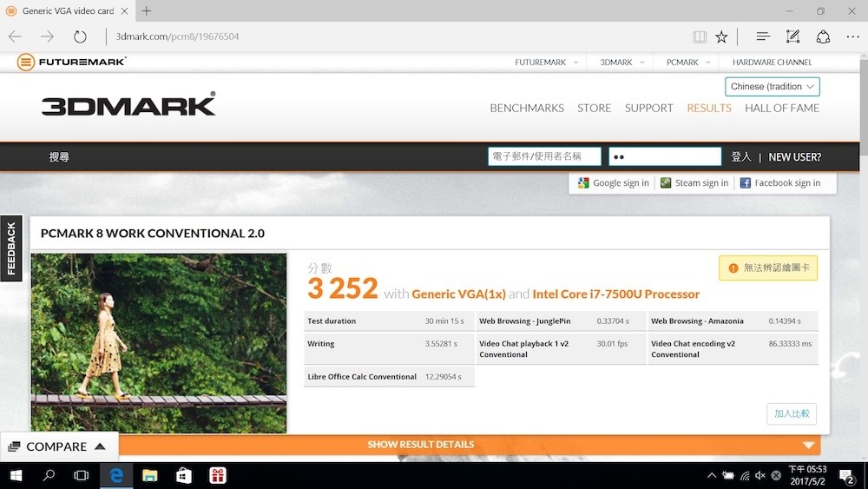Focus the email/username input field
Image resolution: width=868 pixels, height=489 pixels.
[x=544, y=156]
